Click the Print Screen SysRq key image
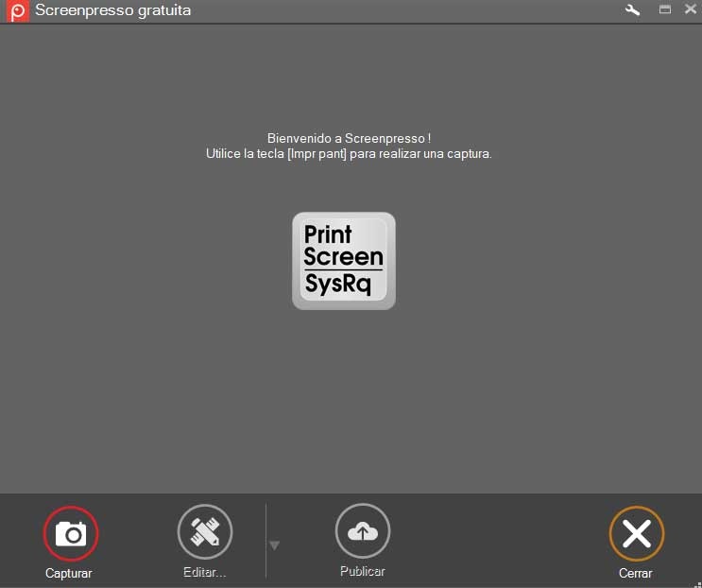 [344, 261]
